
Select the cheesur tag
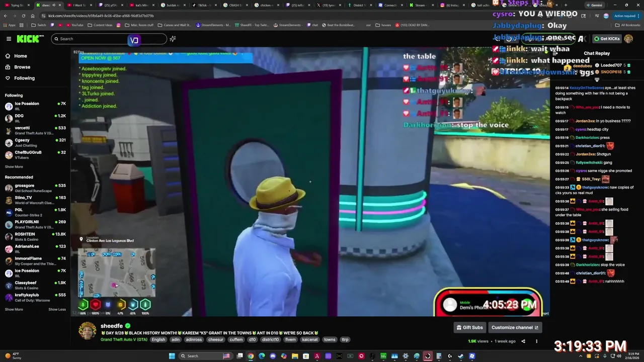click(x=216, y=339)
